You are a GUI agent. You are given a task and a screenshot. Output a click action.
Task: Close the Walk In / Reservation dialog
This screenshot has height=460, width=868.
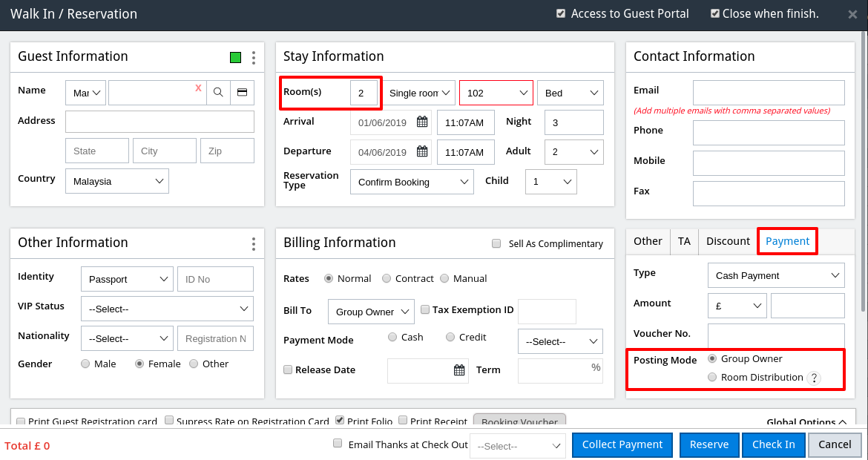click(852, 14)
